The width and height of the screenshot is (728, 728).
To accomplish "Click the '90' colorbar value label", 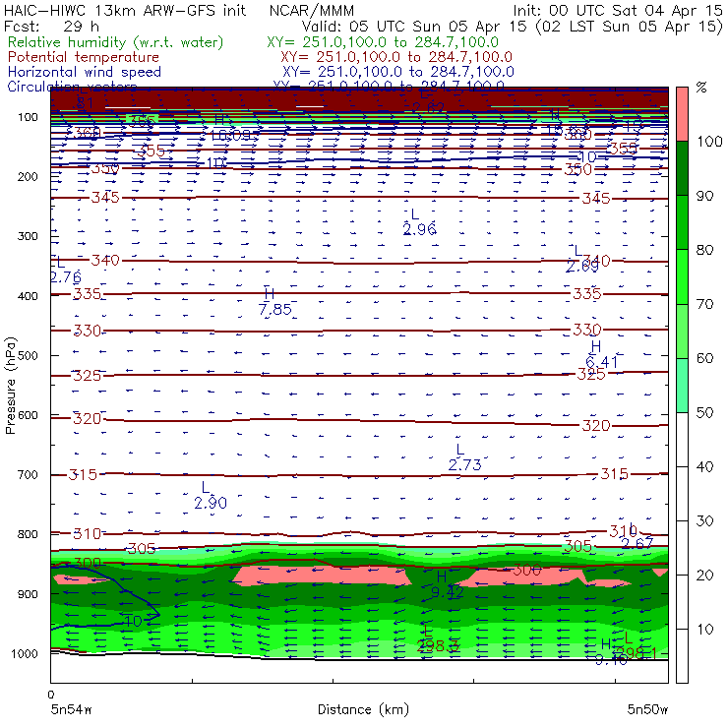I will 704,196.
